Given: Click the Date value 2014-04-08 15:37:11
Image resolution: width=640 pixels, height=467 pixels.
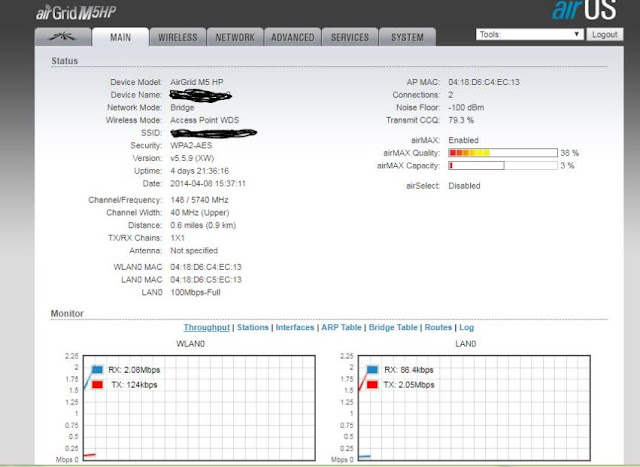Looking at the screenshot, I should (x=208, y=183).
